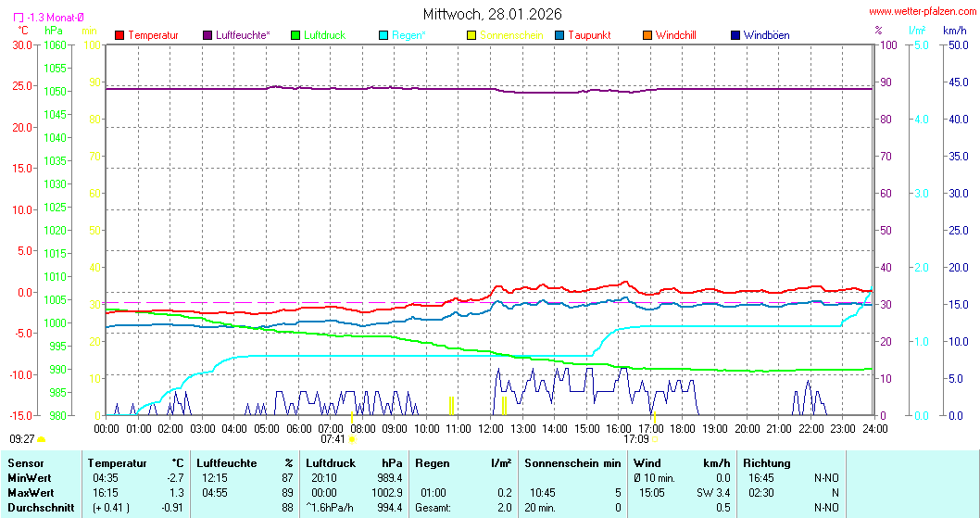
Task: Click the Windböen legend label text
Action: 766,35
